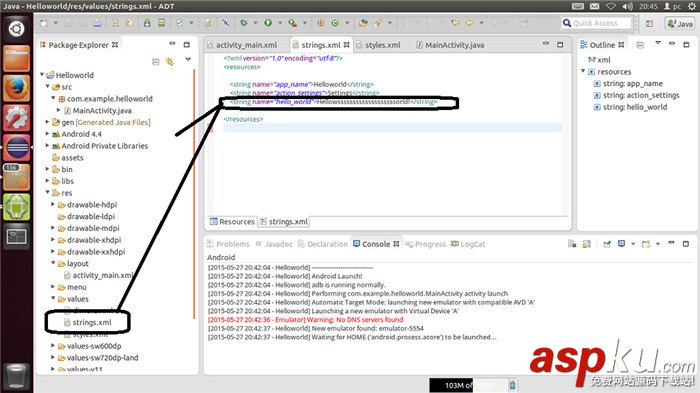Image resolution: width=700 pixels, height=393 pixels.
Task: Click the Open Type toolbar icon
Action: tap(363, 23)
